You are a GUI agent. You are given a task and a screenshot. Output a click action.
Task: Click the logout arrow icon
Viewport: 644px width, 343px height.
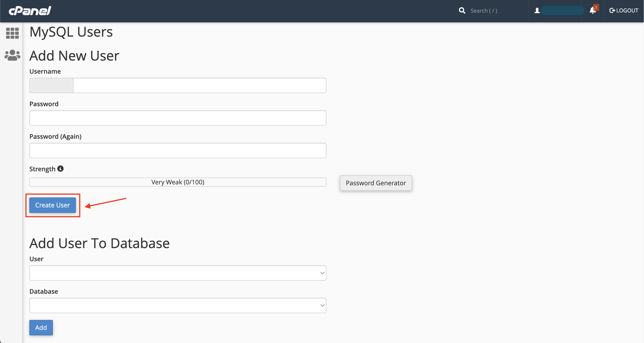[612, 10]
